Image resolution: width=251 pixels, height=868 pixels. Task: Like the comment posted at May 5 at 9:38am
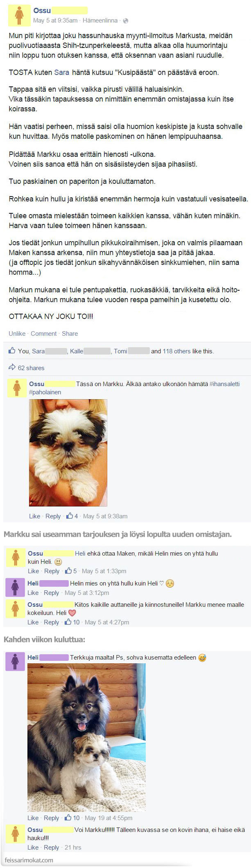[34, 516]
